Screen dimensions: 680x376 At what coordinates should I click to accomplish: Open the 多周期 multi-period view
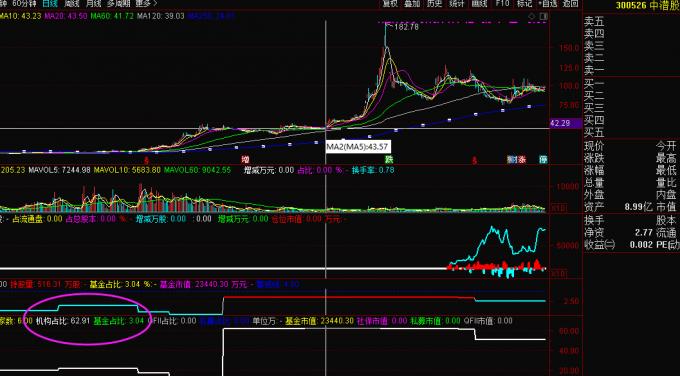click(119, 3)
